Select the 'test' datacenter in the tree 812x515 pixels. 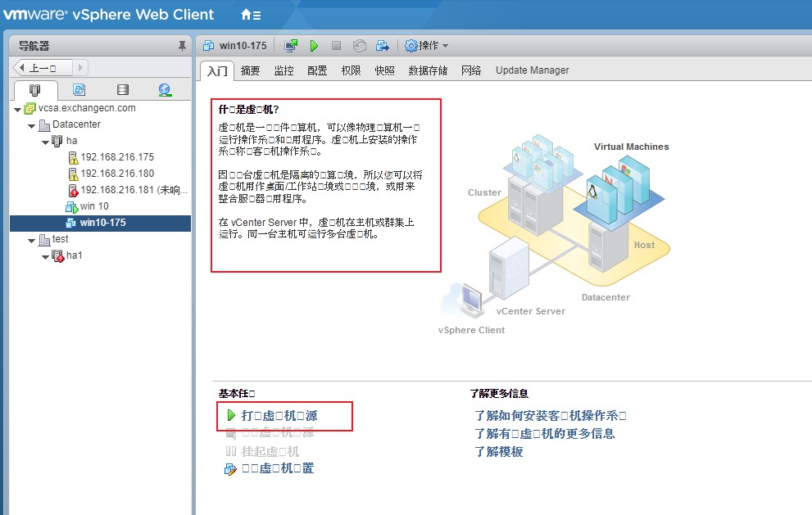pos(60,239)
